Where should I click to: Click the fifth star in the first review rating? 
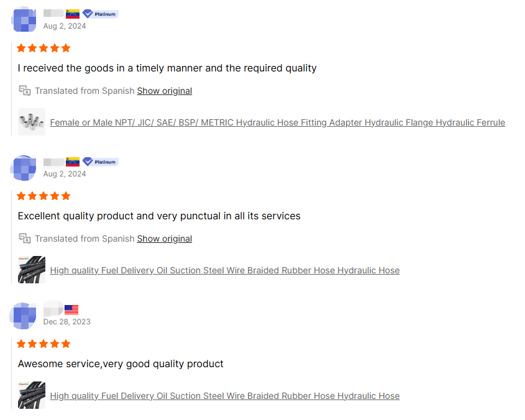click(66, 48)
